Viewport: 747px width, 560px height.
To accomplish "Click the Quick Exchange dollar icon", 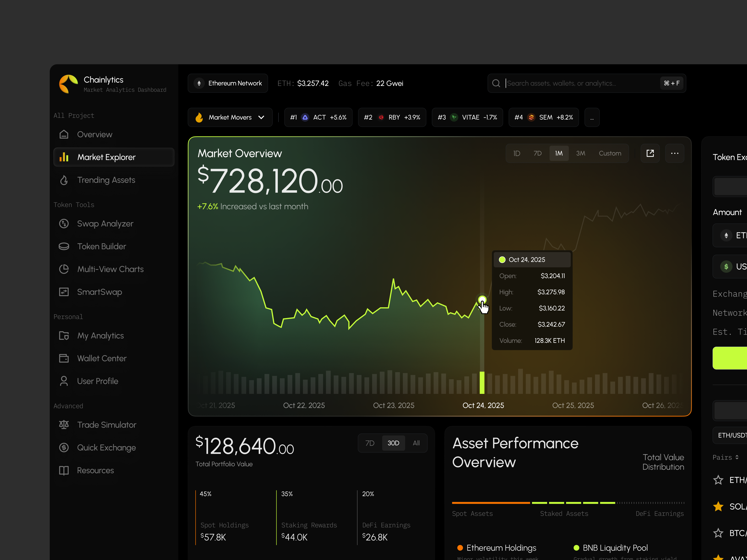I will pos(64,448).
